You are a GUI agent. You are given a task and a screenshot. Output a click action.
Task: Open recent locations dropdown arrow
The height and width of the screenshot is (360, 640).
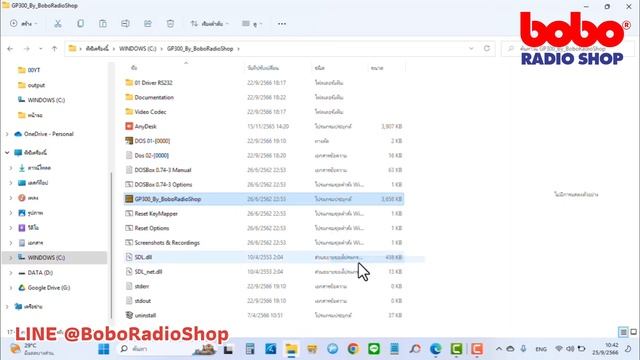coord(40,49)
